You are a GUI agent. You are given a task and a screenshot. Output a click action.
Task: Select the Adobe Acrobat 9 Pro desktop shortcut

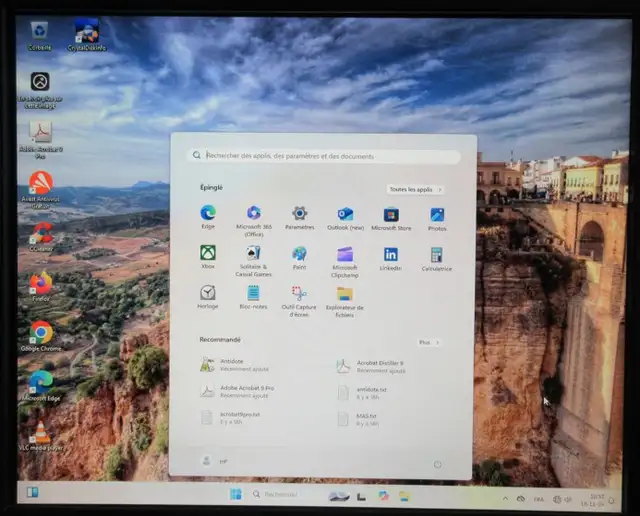tap(40, 140)
